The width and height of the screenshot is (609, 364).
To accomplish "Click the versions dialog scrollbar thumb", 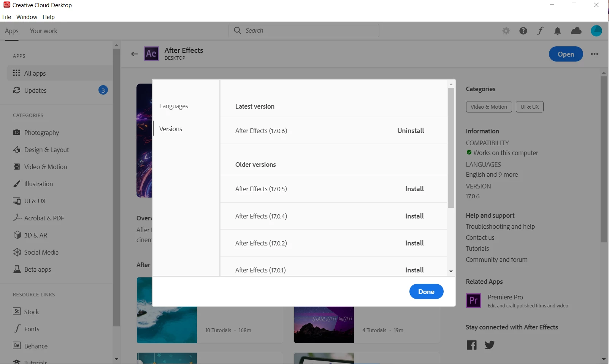I will coord(451,148).
